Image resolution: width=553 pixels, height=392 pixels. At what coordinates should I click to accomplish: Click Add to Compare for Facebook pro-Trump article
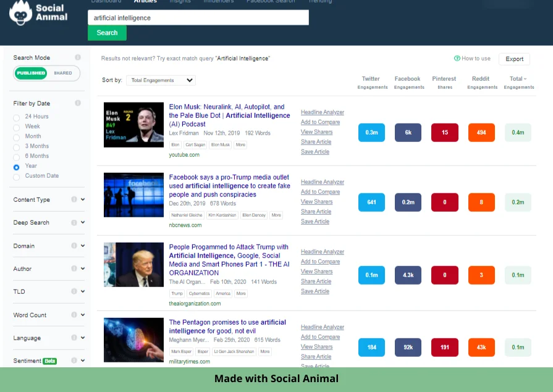point(320,192)
